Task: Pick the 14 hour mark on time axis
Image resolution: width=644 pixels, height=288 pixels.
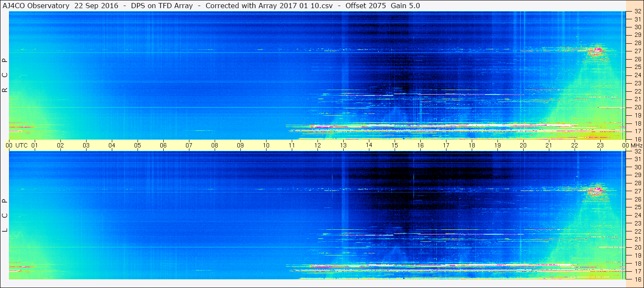Action: point(369,145)
